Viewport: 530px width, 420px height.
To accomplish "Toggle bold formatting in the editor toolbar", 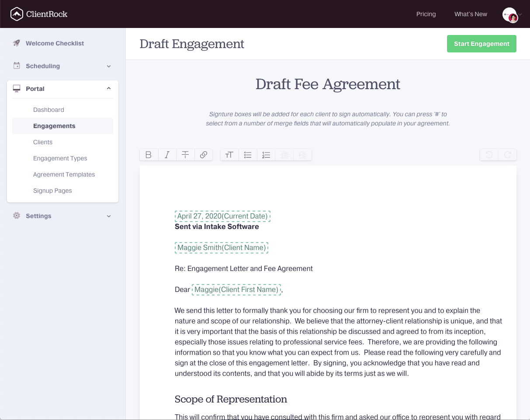I will tap(149, 154).
